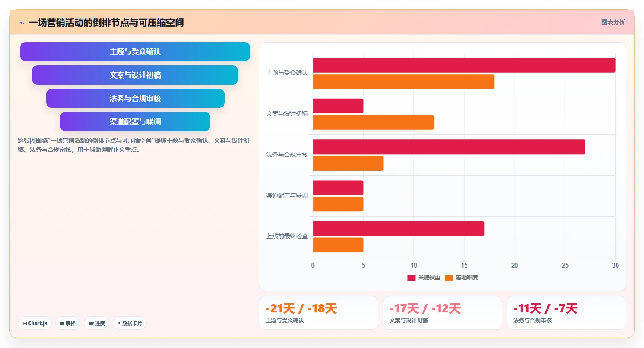Toggle the 关键权重 legend entry
The width and height of the screenshot is (644, 348).
point(424,278)
